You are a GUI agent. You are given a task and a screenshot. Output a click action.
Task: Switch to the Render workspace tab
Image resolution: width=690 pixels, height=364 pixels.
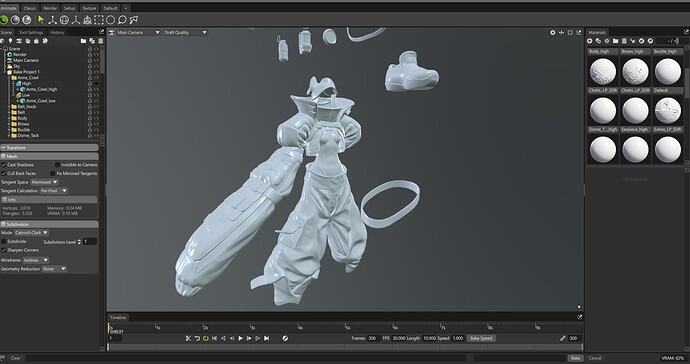[x=50, y=8]
